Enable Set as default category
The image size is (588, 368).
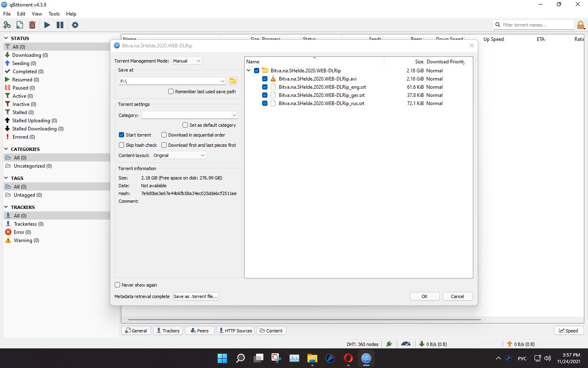[x=185, y=125]
